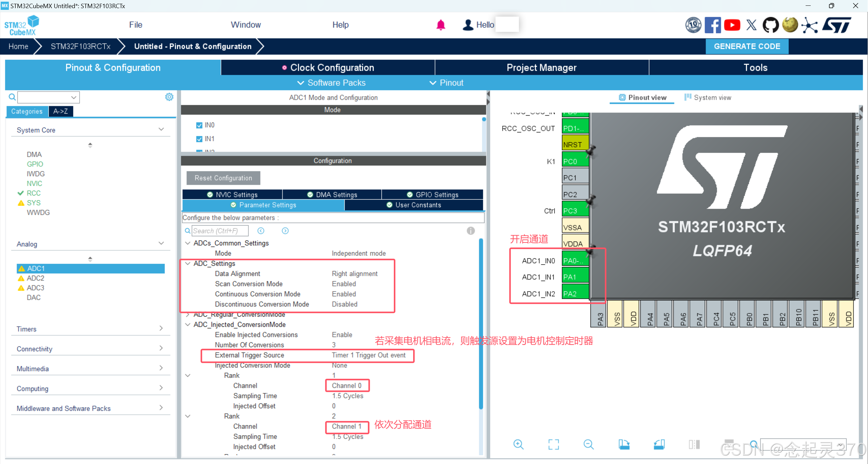868x464 pixels.
Task: Click the Reset Configuration button
Action: coord(223,178)
